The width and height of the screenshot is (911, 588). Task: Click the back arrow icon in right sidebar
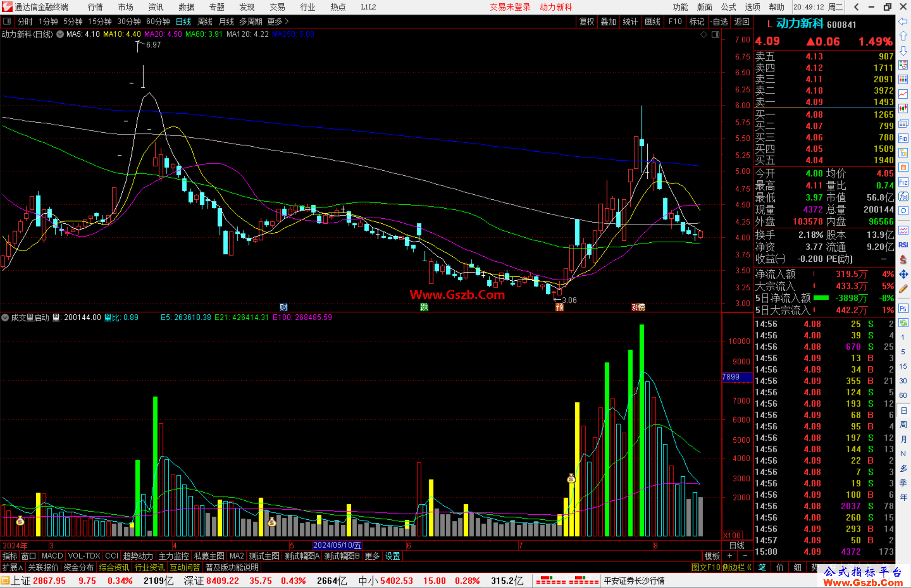pyautogui.click(x=903, y=21)
